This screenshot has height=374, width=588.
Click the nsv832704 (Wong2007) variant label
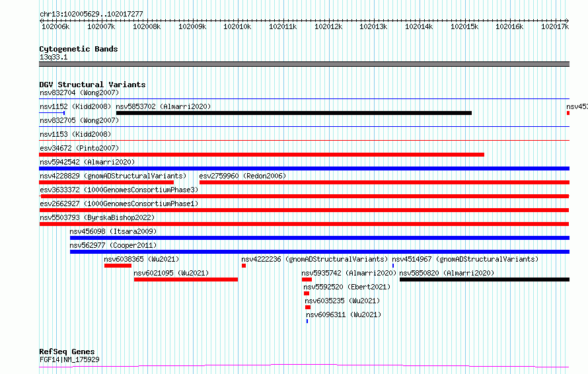[x=79, y=93]
